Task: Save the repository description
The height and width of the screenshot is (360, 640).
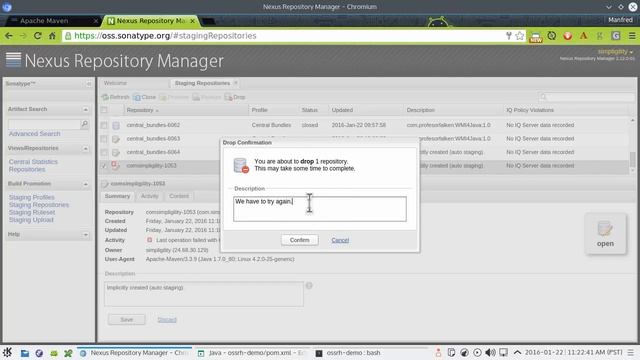Action: point(127,320)
